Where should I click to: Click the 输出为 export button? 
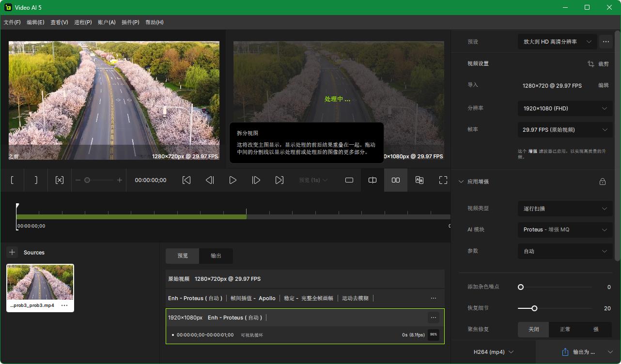tap(578, 352)
